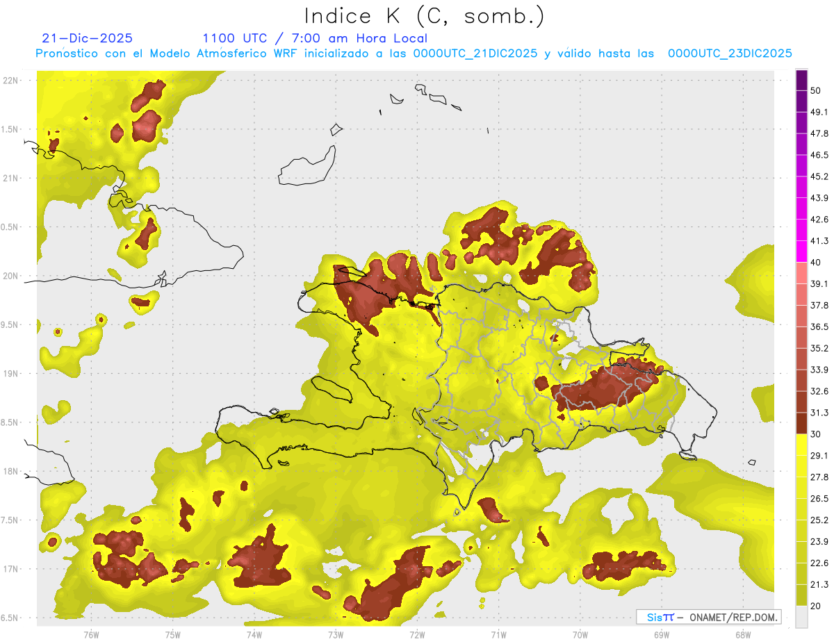Click the colorbar value 25.2
The image size is (834, 644).
[x=819, y=520]
